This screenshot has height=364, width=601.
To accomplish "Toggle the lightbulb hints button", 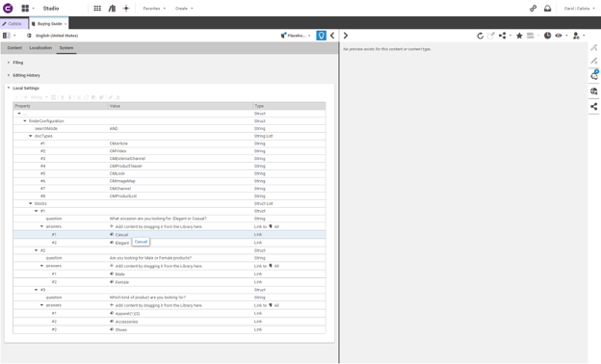I will (x=321, y=36).
